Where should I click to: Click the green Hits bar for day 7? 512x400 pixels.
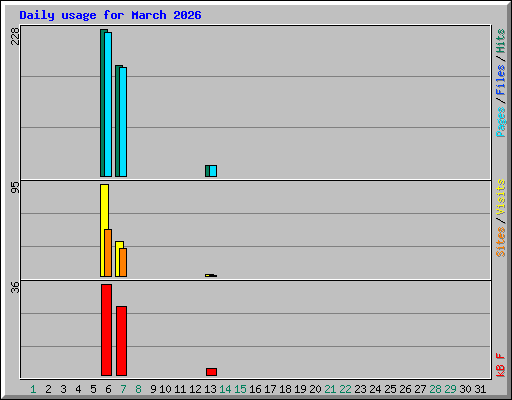(117, 121)
